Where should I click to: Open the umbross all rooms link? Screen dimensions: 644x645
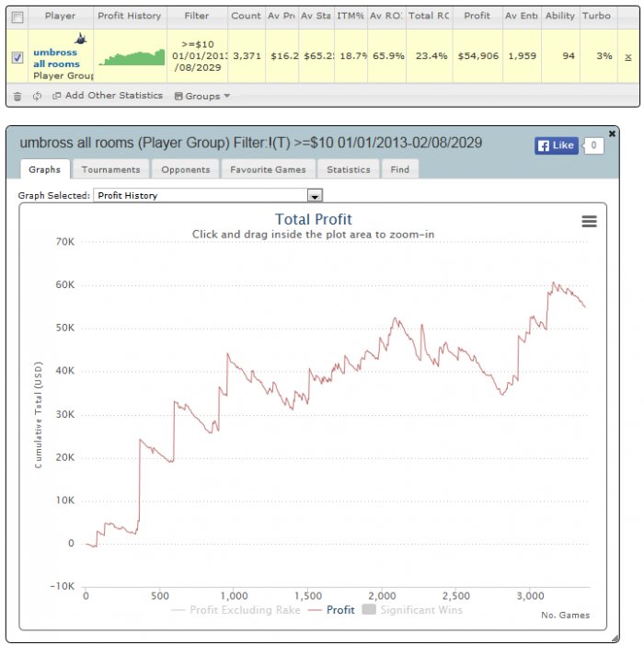(56, 58)
